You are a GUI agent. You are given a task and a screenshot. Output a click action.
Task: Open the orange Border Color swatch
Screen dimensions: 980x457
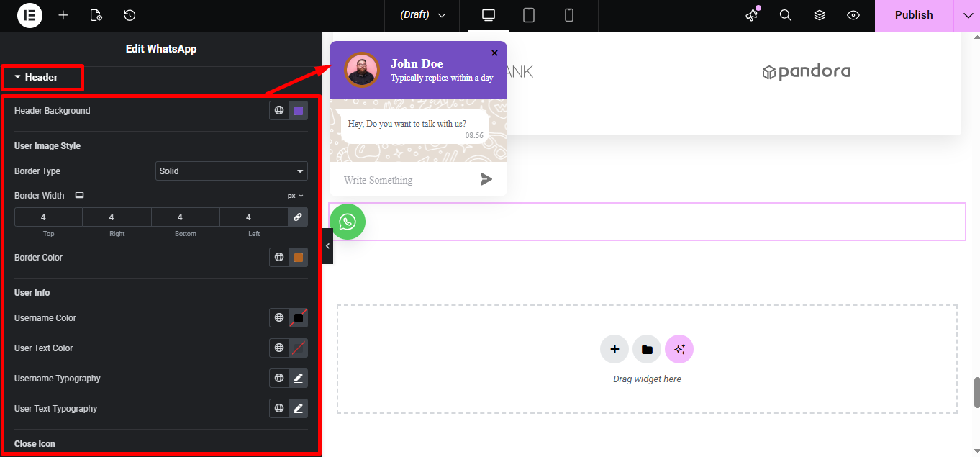click(298, 257)
